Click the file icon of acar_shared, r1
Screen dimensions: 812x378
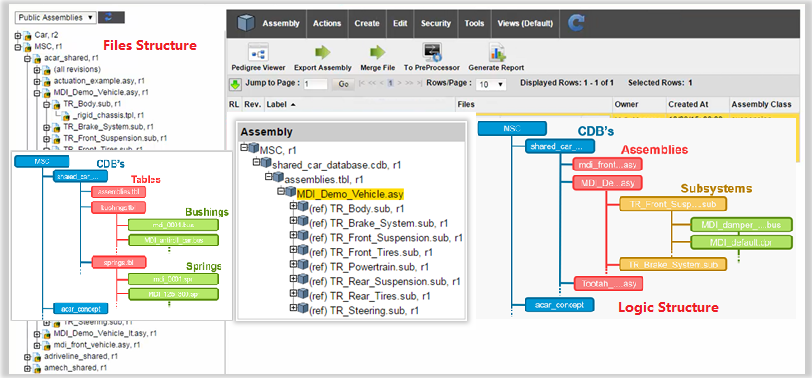tap(36, 59)
